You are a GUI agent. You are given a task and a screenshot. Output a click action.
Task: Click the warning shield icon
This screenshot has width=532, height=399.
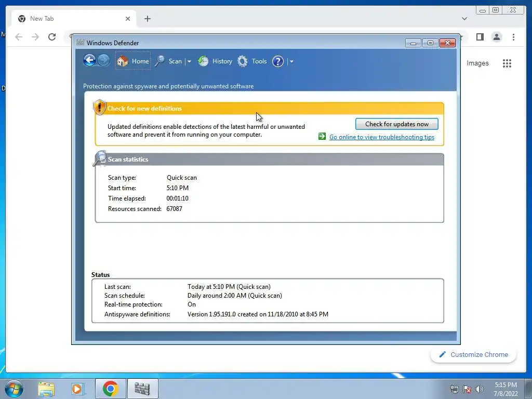tap(99, 108)
